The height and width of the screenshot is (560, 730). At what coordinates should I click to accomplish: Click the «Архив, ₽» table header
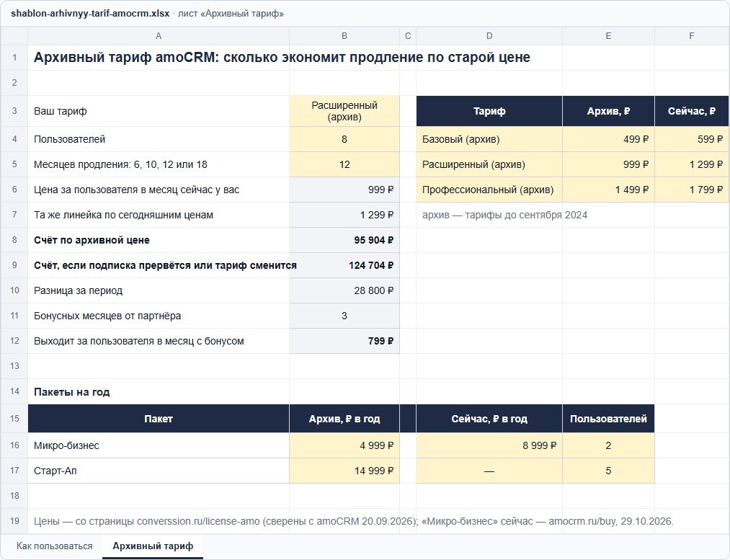coord(608,111)
